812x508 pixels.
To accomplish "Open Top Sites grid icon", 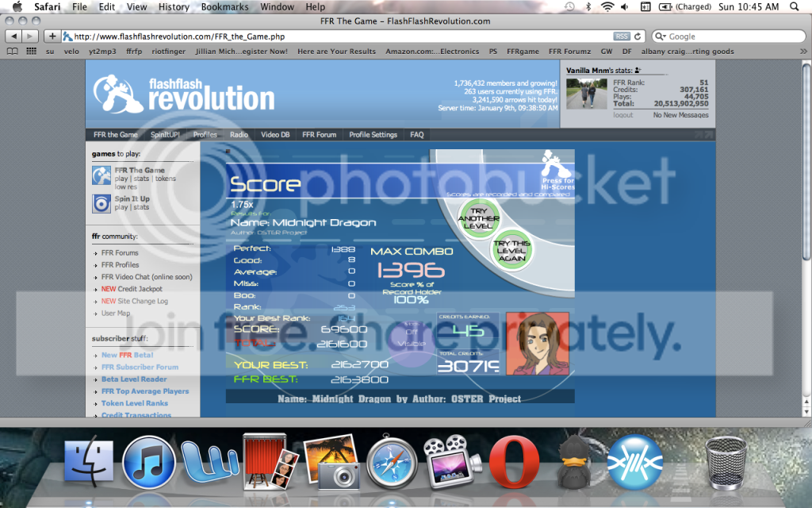I will coord(31,52).
